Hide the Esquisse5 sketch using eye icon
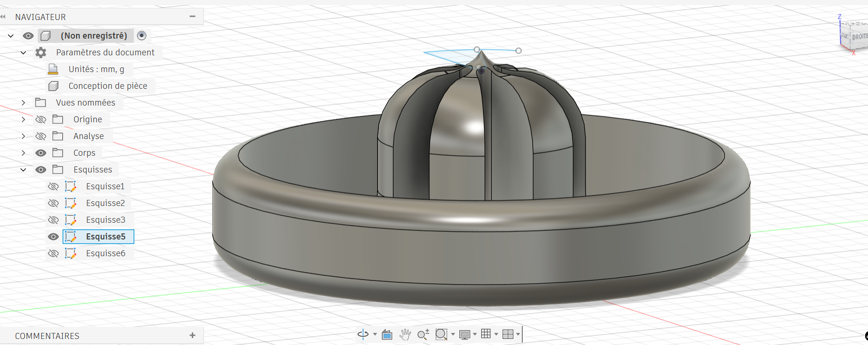Screen dimensions: 868x345 click(x=53, y=237)
